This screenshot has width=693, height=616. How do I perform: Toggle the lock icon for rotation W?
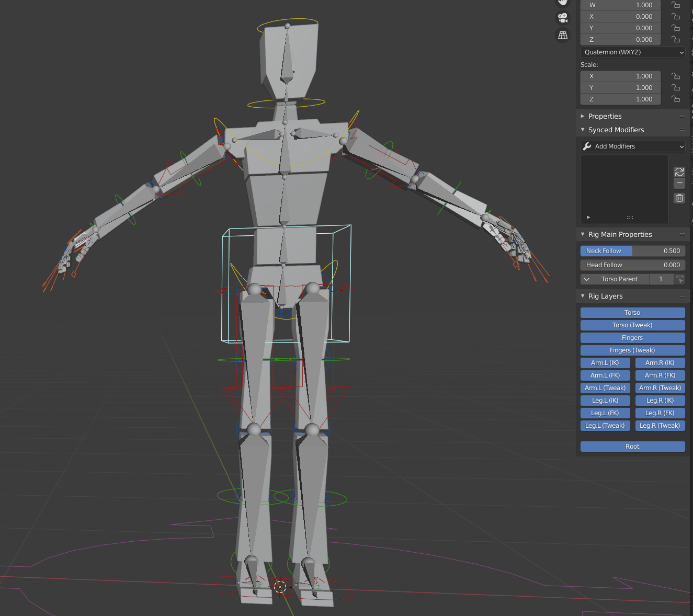(x=676, y=5)
